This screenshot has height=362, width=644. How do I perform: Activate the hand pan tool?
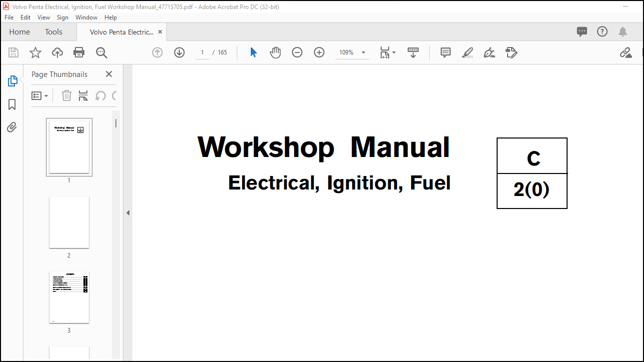(275, 52)
